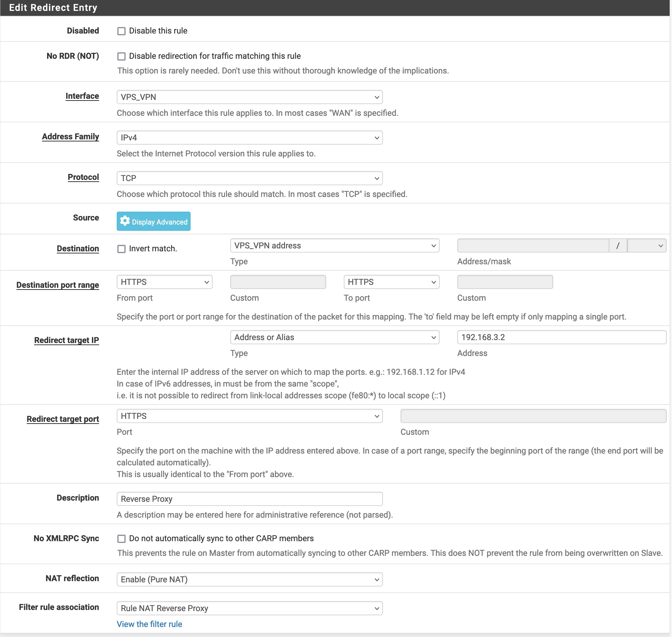Enable Disable redirection for traffic checkbox
Viewport: 672px width, 637px height.
(x=121, y=56)
